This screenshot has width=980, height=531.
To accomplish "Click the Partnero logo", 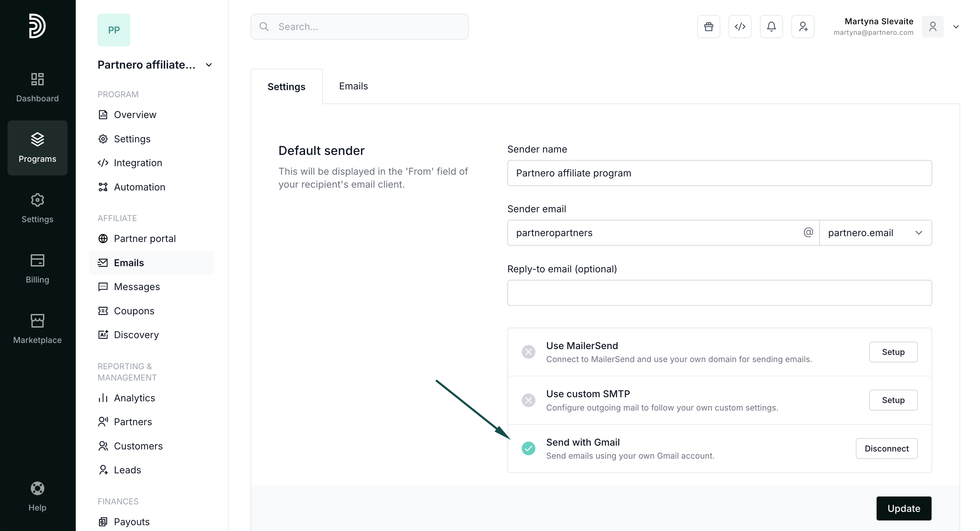I will pos(37,26).
